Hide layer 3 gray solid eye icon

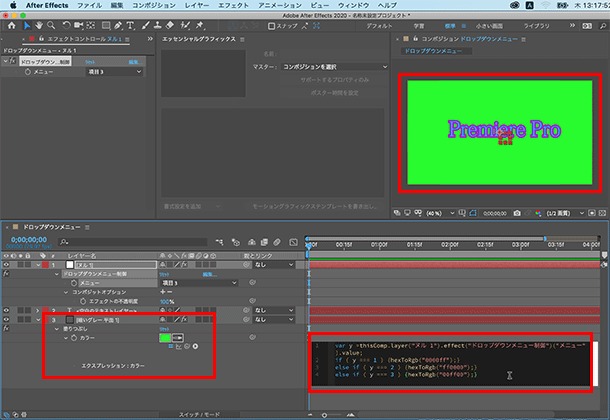click(6, 319)
